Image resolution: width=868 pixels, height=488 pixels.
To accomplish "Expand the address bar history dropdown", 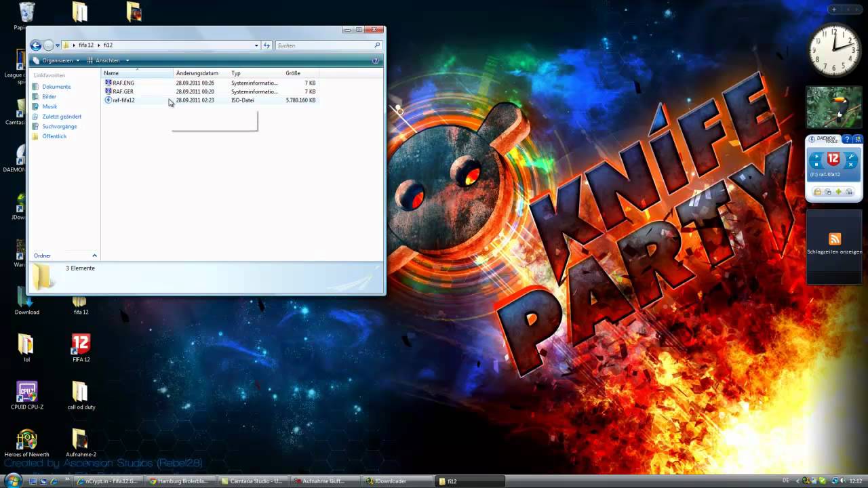I will tap(256, 45).
